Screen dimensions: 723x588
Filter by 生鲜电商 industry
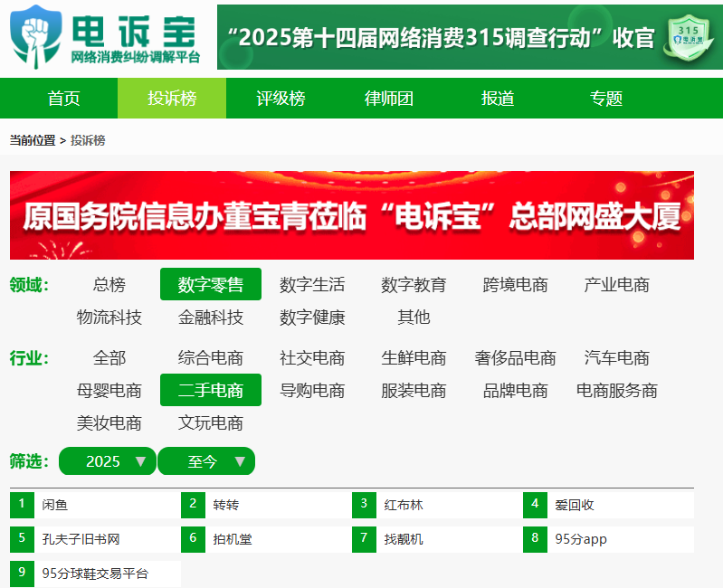pos(414,357)
